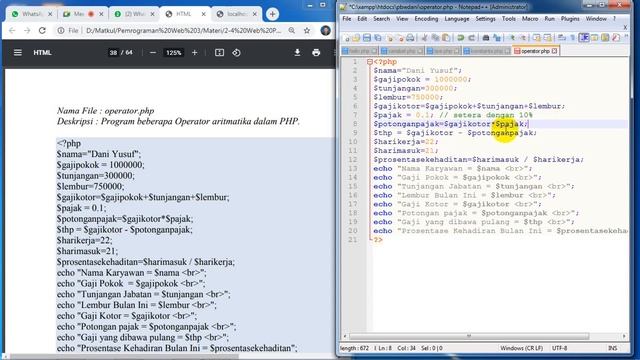Open Run menu in Notepad++

point(549,19)
